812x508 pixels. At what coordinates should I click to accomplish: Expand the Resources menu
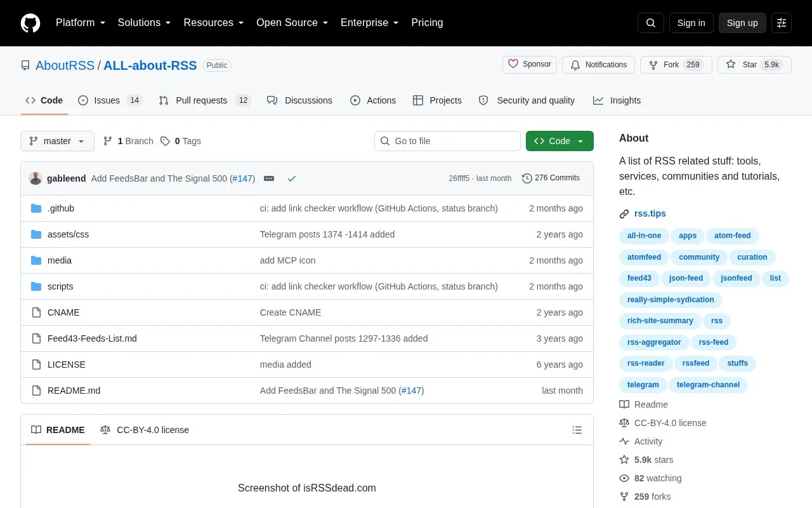coord(214,23)
